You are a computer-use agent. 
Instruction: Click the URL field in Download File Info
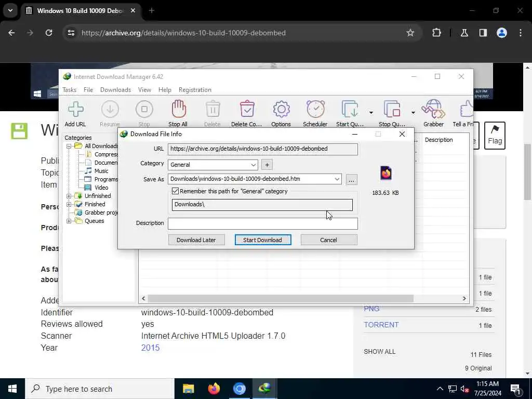[x=263, y=149]
